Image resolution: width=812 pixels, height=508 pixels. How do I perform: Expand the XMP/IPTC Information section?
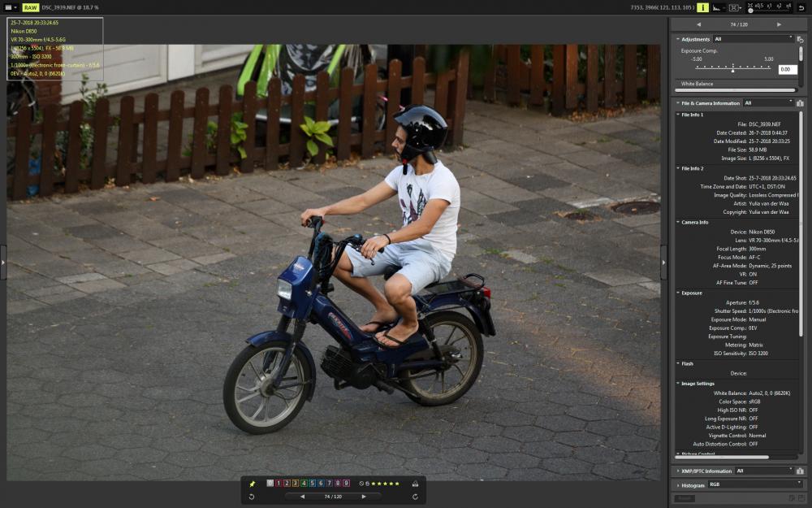tap(678, 471)
